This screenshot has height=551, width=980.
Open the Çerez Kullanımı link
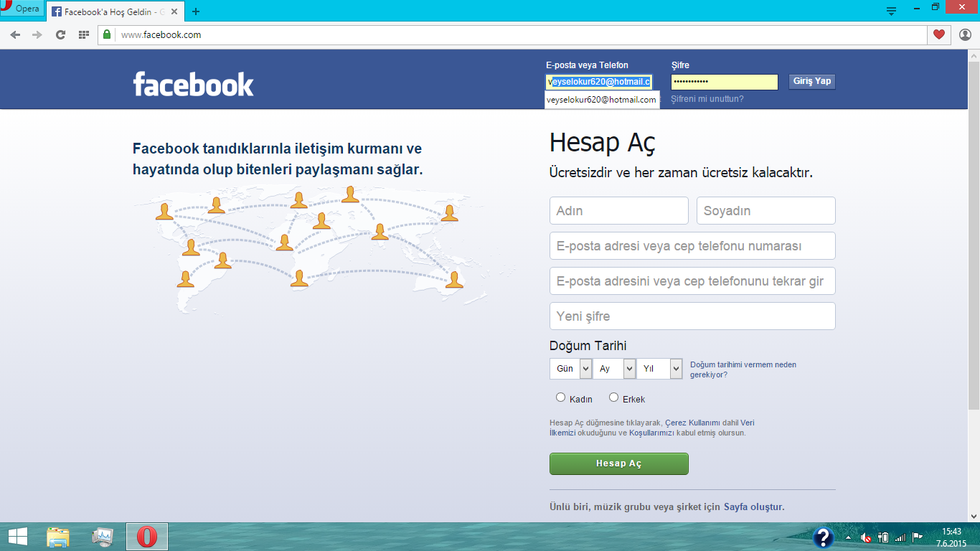click(693, 423)
